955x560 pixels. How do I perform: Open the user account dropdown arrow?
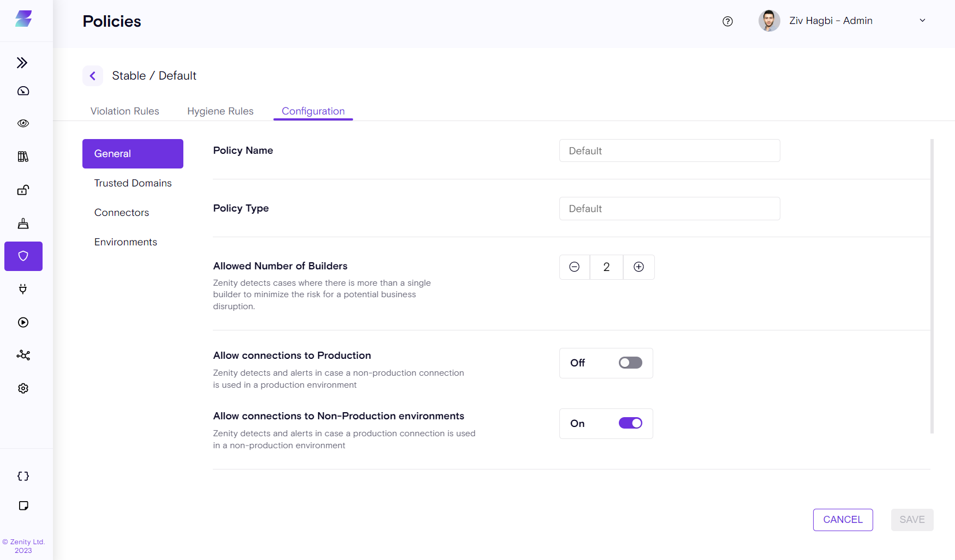pyautogui.click(x=922, y=21)
